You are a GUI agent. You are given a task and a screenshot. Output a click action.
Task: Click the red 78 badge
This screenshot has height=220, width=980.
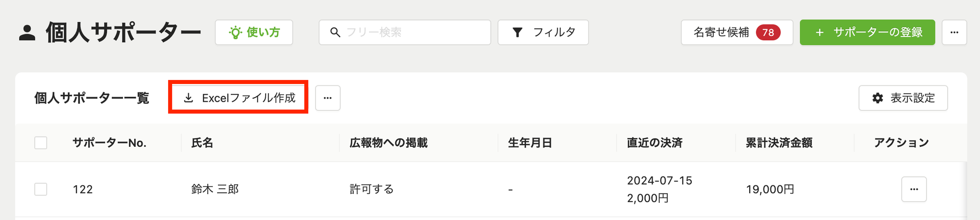point(768,32)
